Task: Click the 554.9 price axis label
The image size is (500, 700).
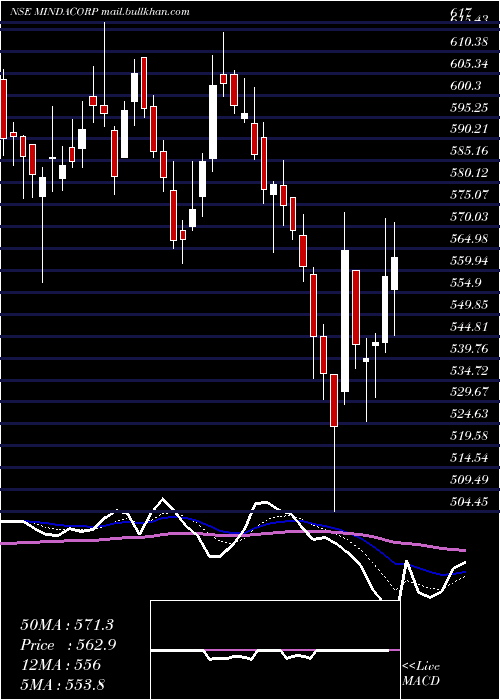Action: click(x=466, y=283)
